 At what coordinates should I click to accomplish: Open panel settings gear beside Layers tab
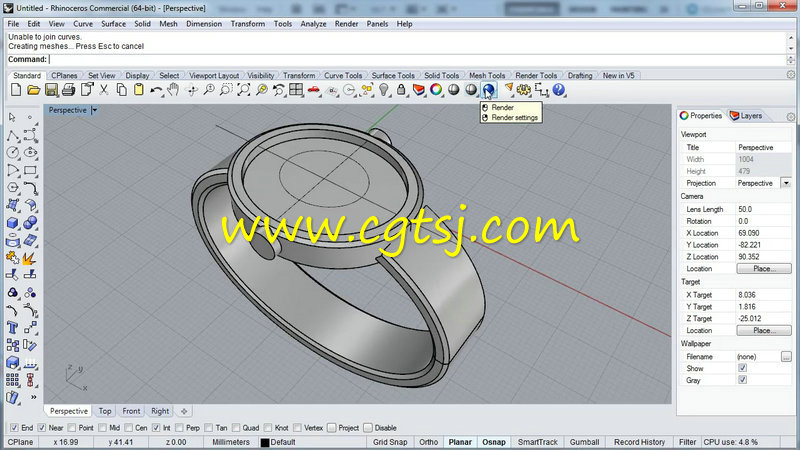coord(791,116)
